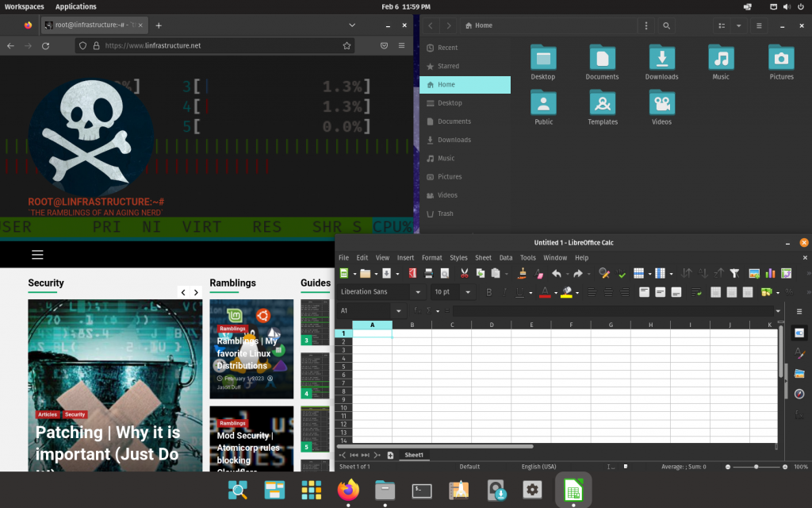The image size is (812, 508).
Task: Select the Sheet1 tab
Action: coord(414,455)
